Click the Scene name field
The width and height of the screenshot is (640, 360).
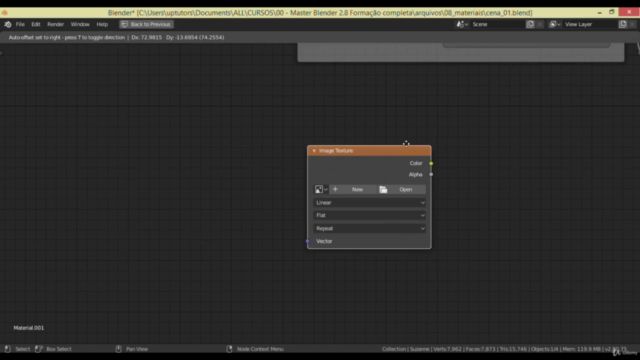click(x=497, y=24)
